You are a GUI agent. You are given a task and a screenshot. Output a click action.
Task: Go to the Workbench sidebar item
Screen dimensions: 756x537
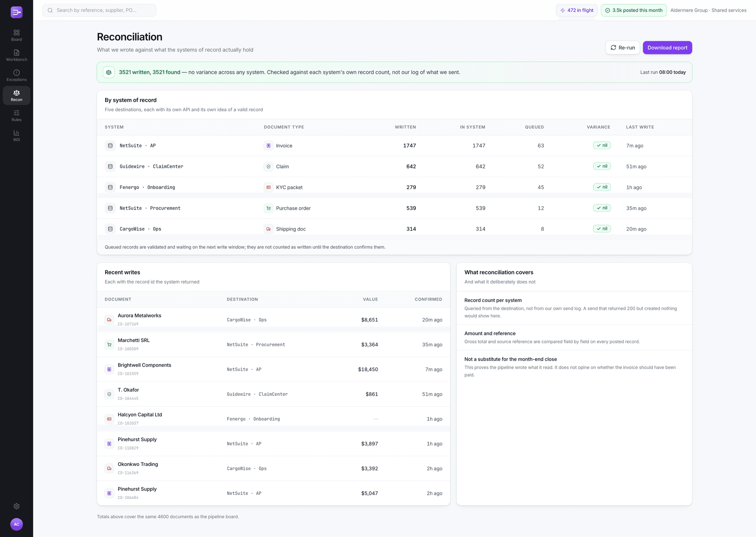coord(17,55)
